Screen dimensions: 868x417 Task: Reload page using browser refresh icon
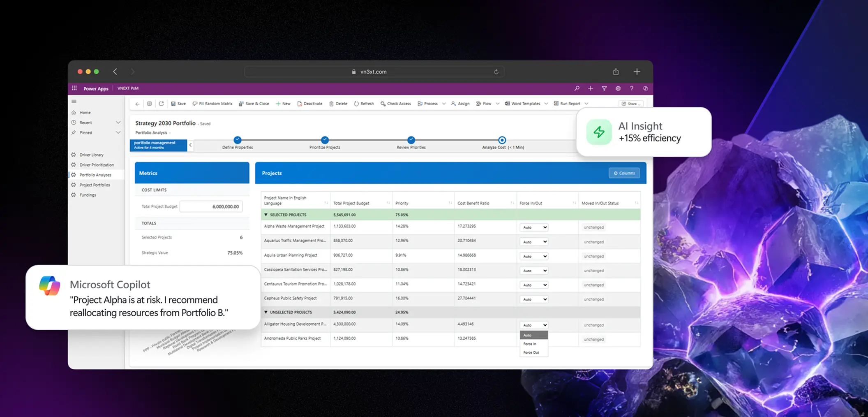[x=496, y=72]
